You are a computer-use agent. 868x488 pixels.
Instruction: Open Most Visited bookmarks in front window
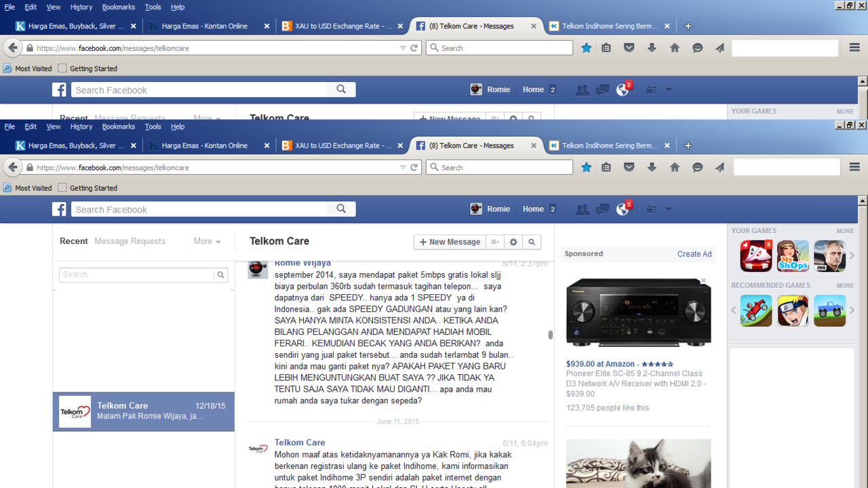(x=28, y=188)
